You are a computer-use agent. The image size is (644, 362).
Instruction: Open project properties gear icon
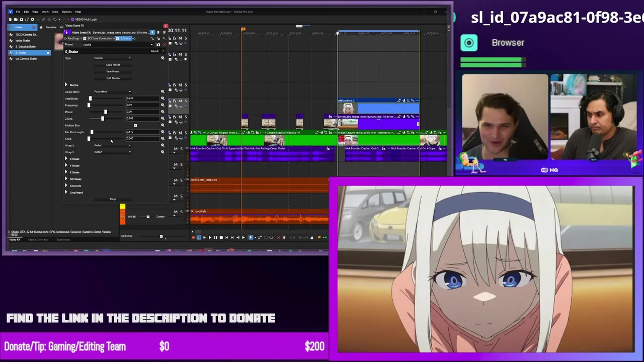tap(32, 19)
